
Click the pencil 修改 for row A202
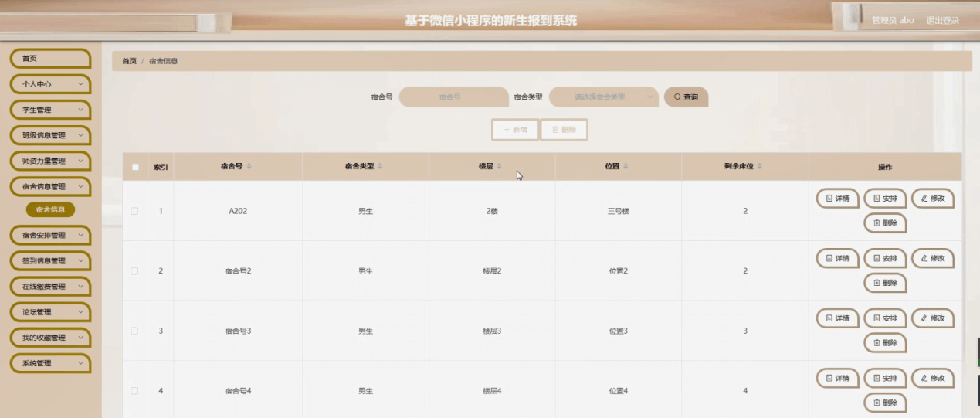click(x=932, y=199)
